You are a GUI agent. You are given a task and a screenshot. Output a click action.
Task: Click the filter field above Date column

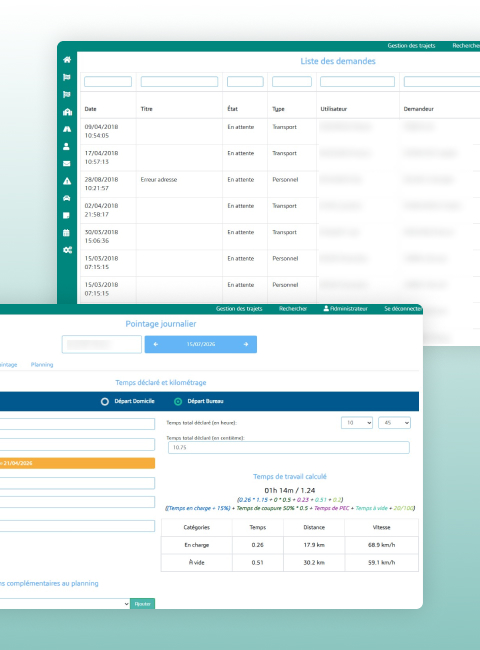pyautogui.click(x=108, y=82)
